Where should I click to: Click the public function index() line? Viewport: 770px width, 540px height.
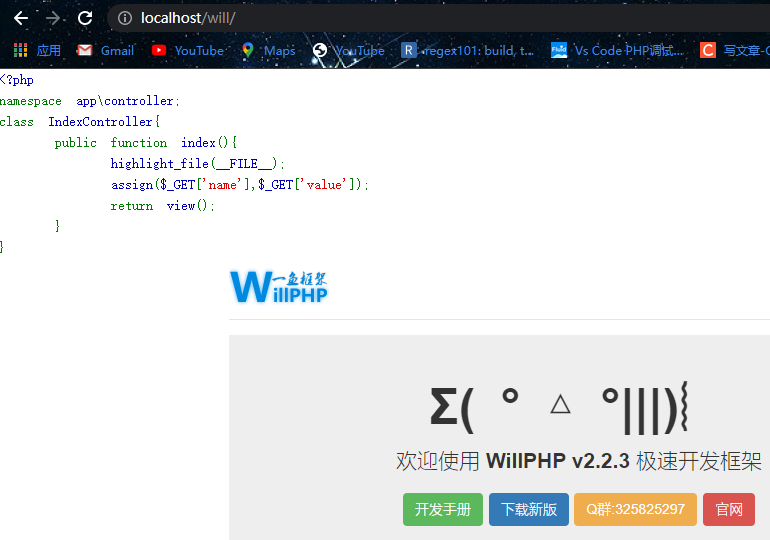(146, 142)
